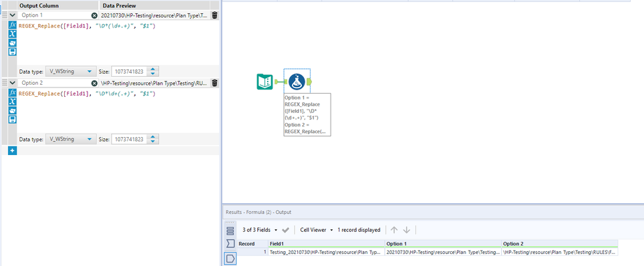Click the Option 1 column header in results
This screenshot has height=266, width=644.
pyautogui.click(x=443, y=244)
